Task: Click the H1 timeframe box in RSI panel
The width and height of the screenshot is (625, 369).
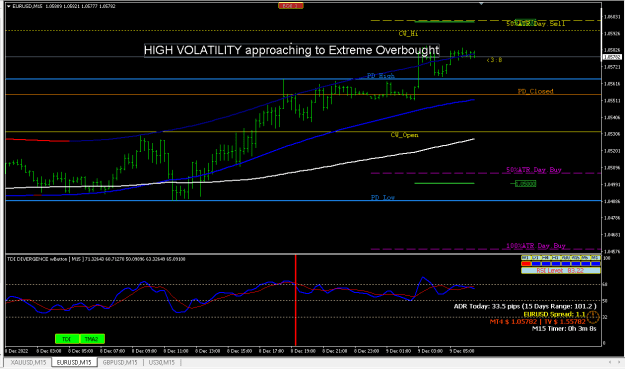Action: [556, 257]
